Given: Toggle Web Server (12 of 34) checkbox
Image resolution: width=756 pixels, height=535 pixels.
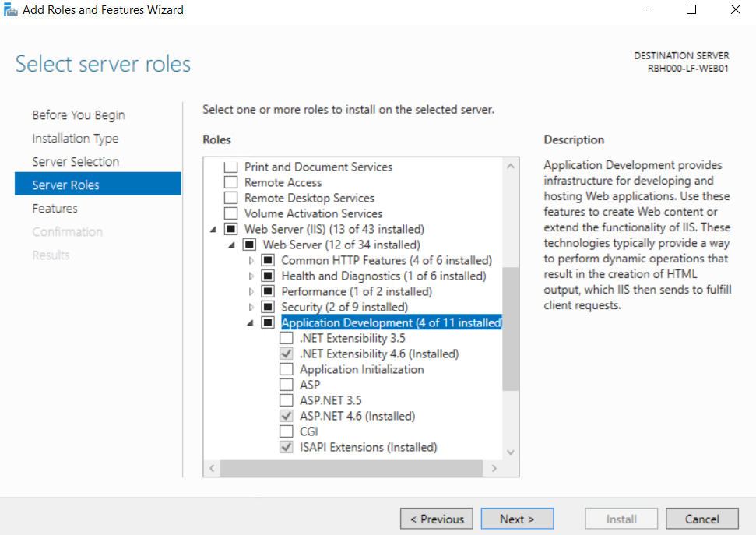Looking at the screenshot, I should pos(249,245).
